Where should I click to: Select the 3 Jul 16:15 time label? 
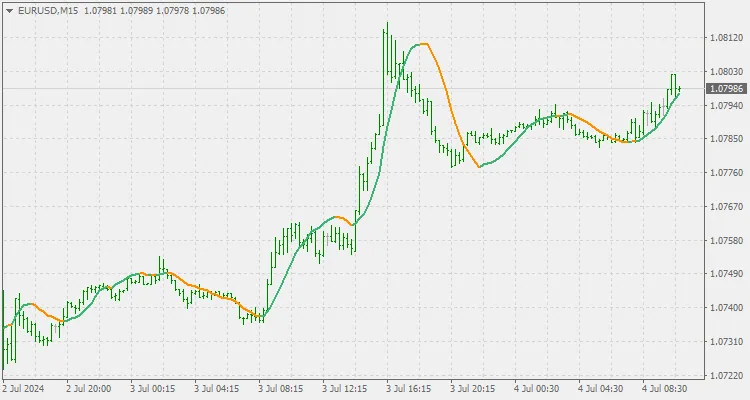(x=409, y=388)
